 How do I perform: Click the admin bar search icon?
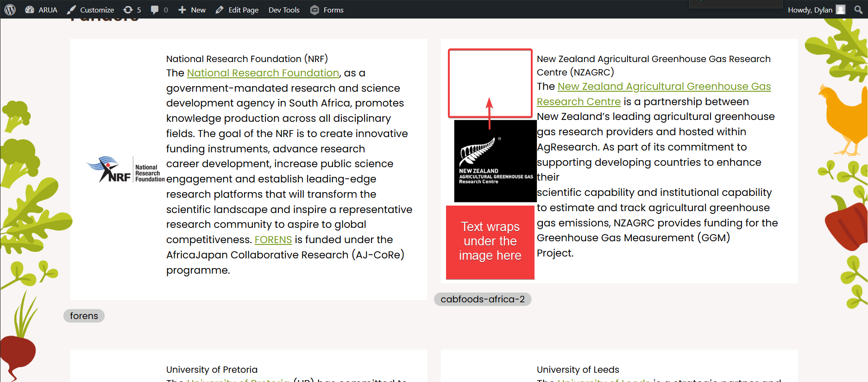coord(858,10)
